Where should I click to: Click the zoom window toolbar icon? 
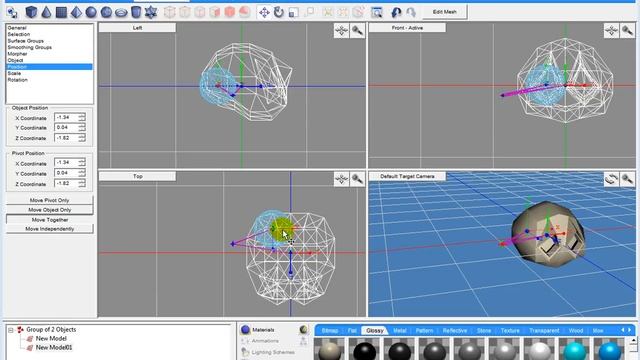pyautogui.click(x=377, y=13)
